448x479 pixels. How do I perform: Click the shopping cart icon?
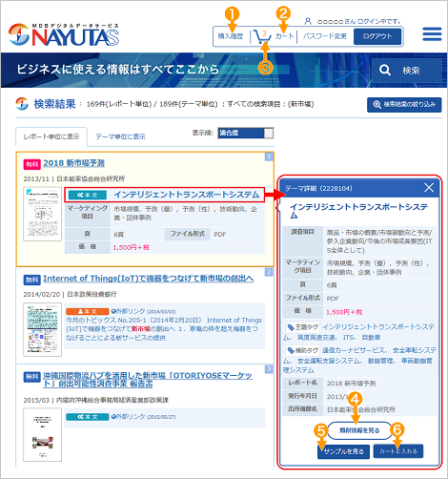(262, 37)
